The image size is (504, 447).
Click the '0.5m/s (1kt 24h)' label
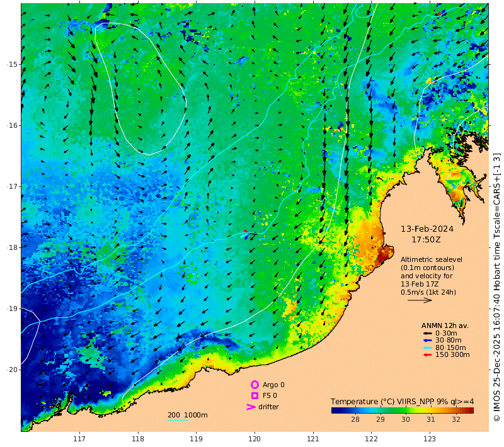pyautogui.click(x=428, y=292)
